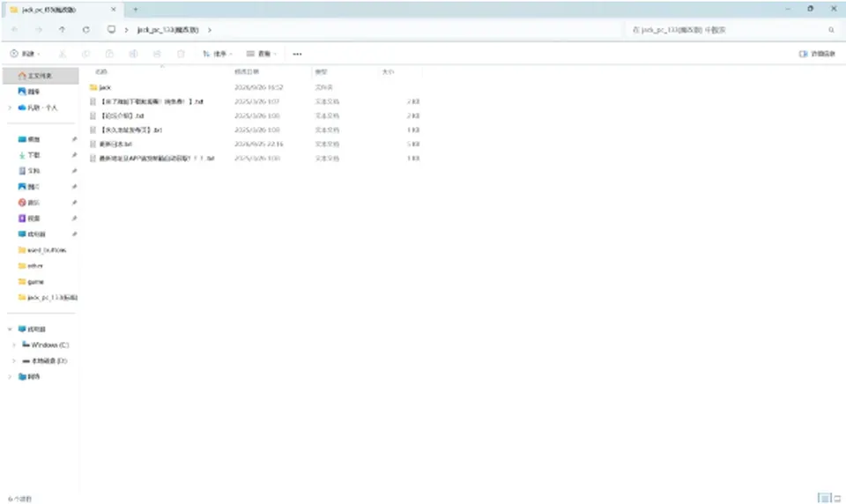Open Home in the navigation pane
This screenshot has height=504, width=846.
[x=41, y=76]
